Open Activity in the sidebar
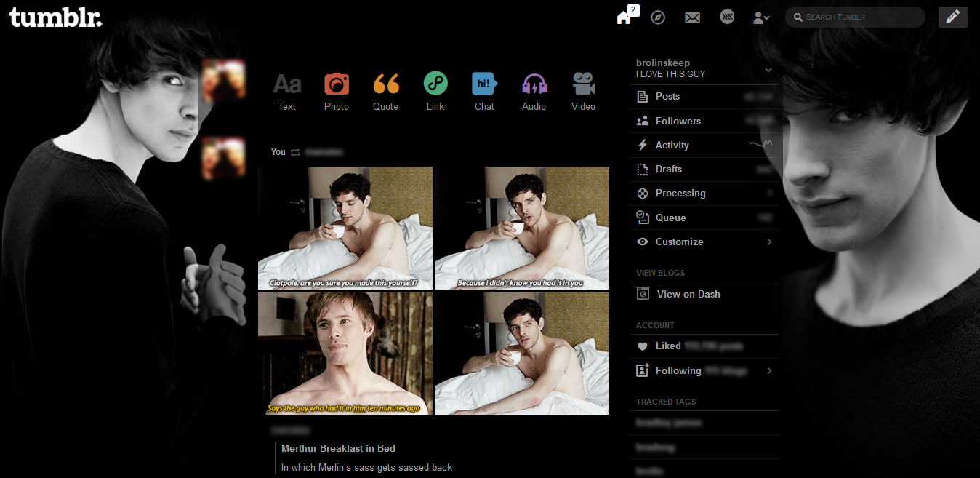The image size is (980, 478). click(x=704, y=145)
